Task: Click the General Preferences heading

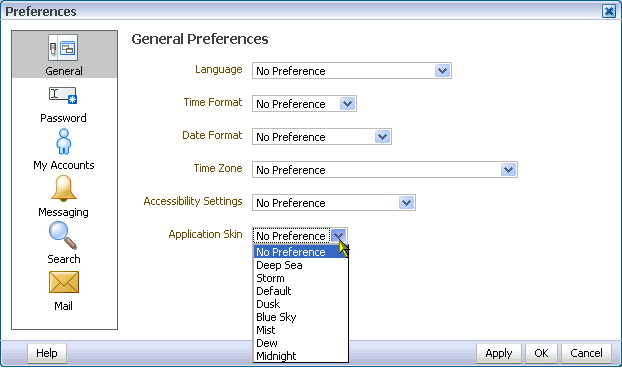Action: pos(200,39)
